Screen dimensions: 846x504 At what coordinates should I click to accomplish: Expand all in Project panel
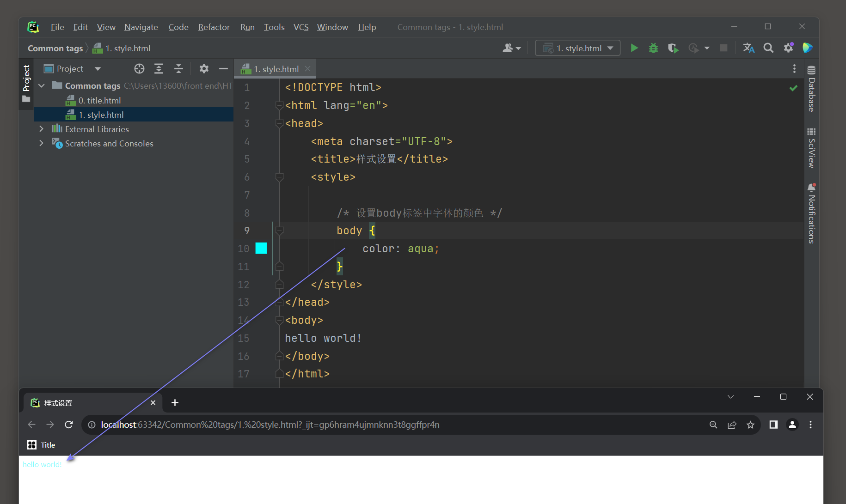pyautogui.click(x=159, y=69)
